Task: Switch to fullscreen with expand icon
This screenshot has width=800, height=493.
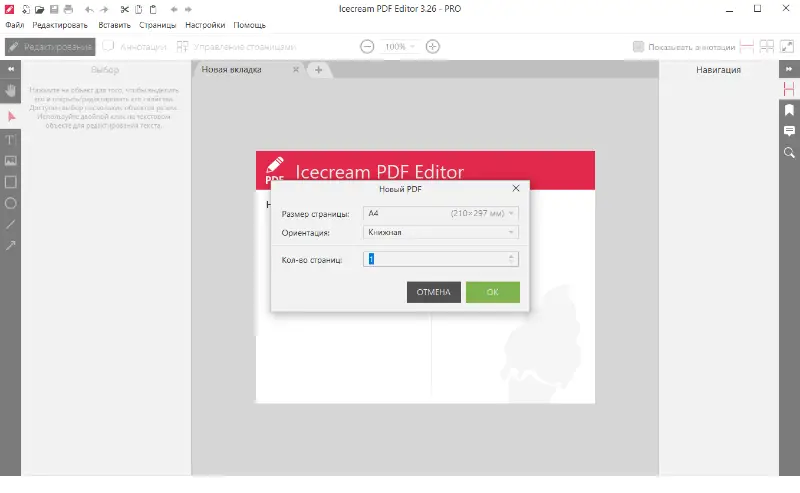Action: (x=787, y=46)
